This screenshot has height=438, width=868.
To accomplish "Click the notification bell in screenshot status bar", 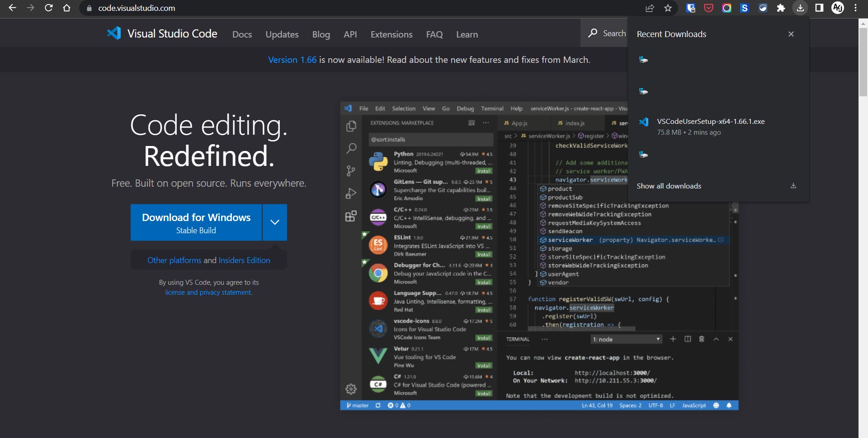I will coord(729,405).
